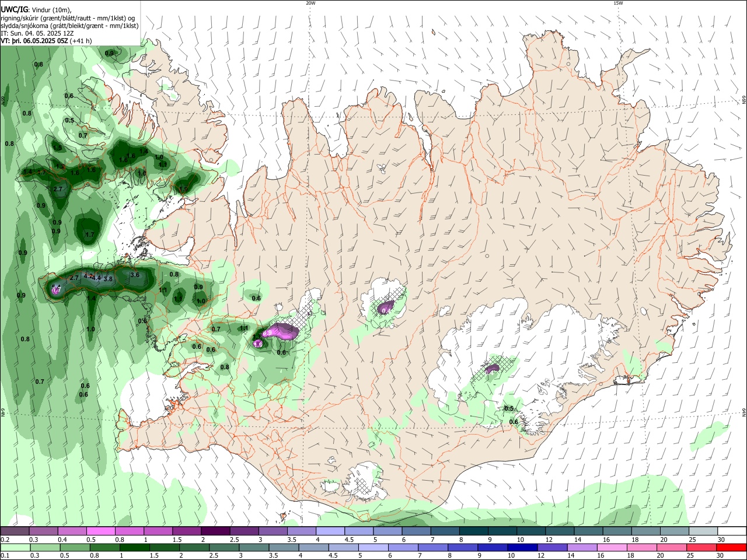Click the 'UWC/IG: Vindur (10m)' title text
Image resolution: width=747 pixels, height=560 pixels.
pyautogui.click(x=36, y=9)
